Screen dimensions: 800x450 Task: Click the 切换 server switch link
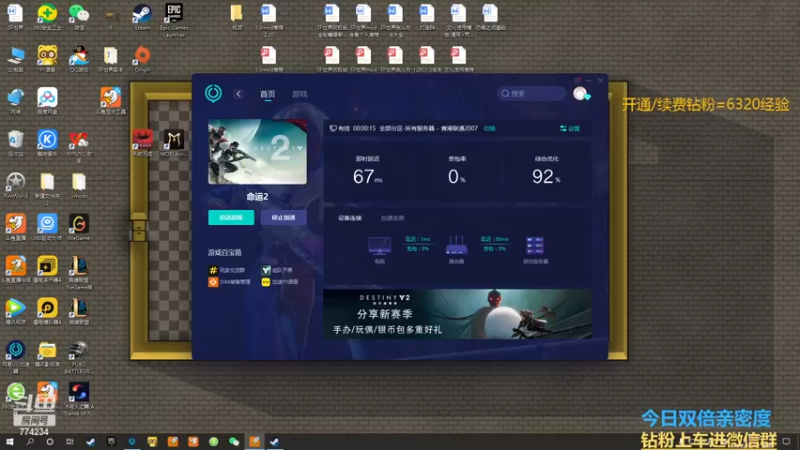[489, 129]
